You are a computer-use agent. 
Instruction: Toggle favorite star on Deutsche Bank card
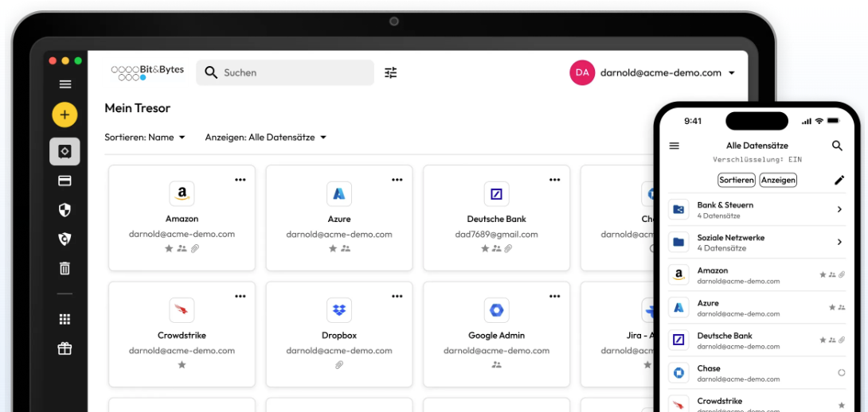click(x=485, y=249)
